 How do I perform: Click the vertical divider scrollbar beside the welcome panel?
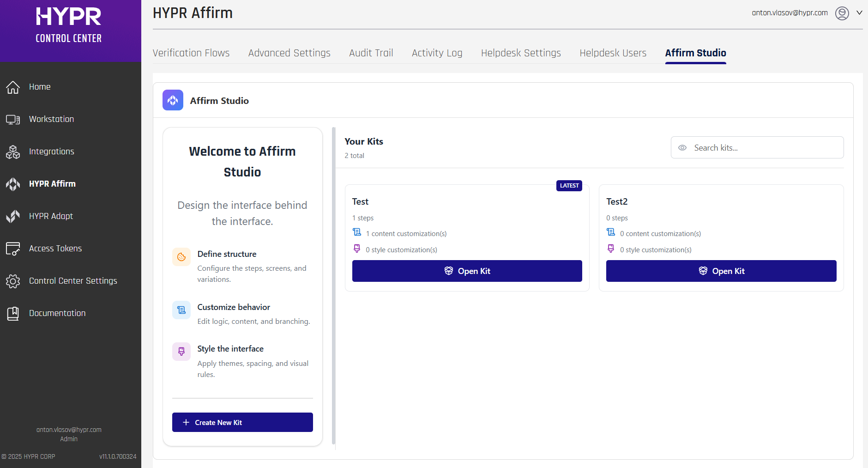click(333, 286)
